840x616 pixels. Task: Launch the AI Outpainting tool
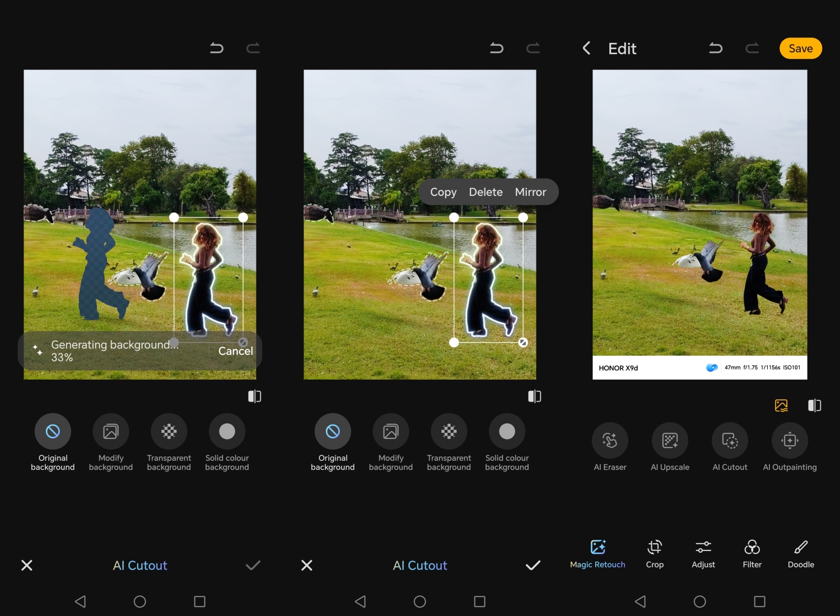(x=790, y=441)
